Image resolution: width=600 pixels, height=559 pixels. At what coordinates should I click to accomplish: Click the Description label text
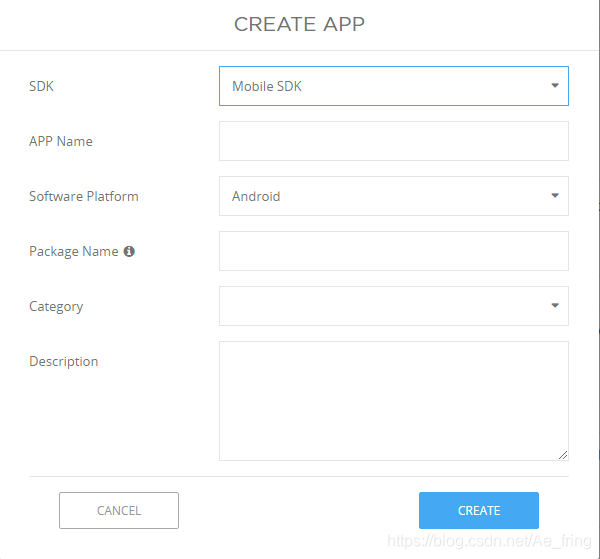64,362
